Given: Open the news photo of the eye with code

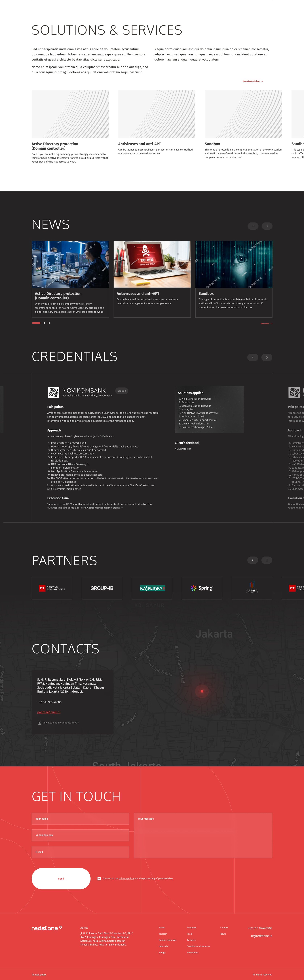Looking at the screenshot, I should pos(234,264).
